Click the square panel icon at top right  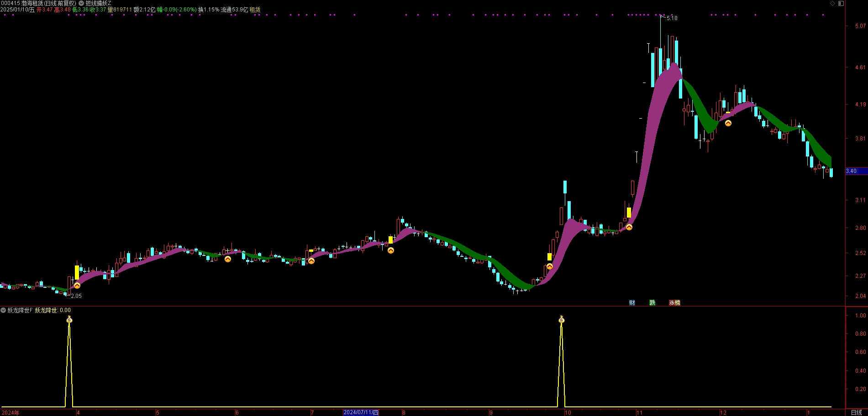pos(841,3)
